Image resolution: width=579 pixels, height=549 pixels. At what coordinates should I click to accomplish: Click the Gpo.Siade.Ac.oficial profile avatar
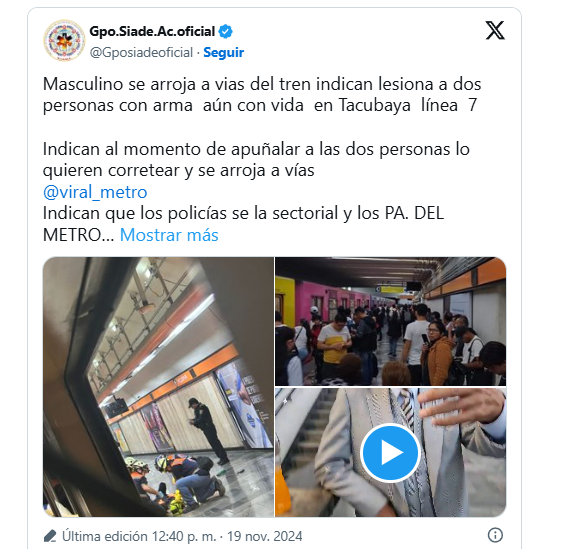[64, 40]
